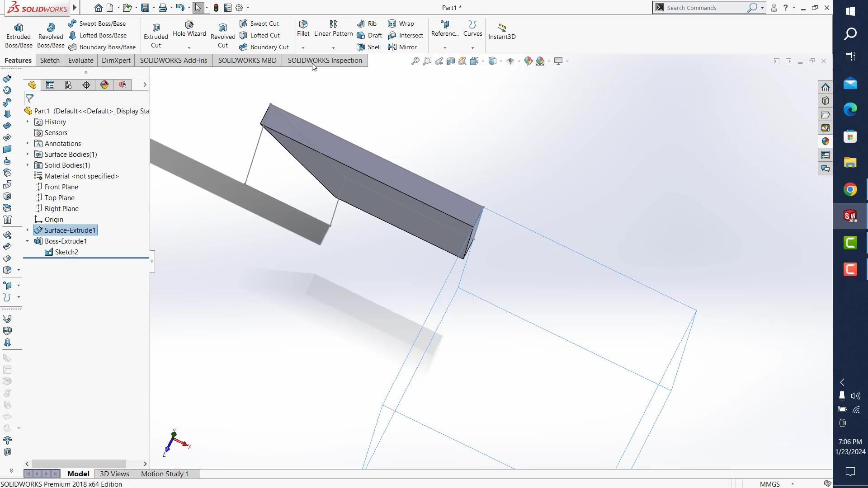The width and height of the screenshot is (868, 488).
Task: Open the Hole Wizard tool
Action: click(x=189, y=32)
